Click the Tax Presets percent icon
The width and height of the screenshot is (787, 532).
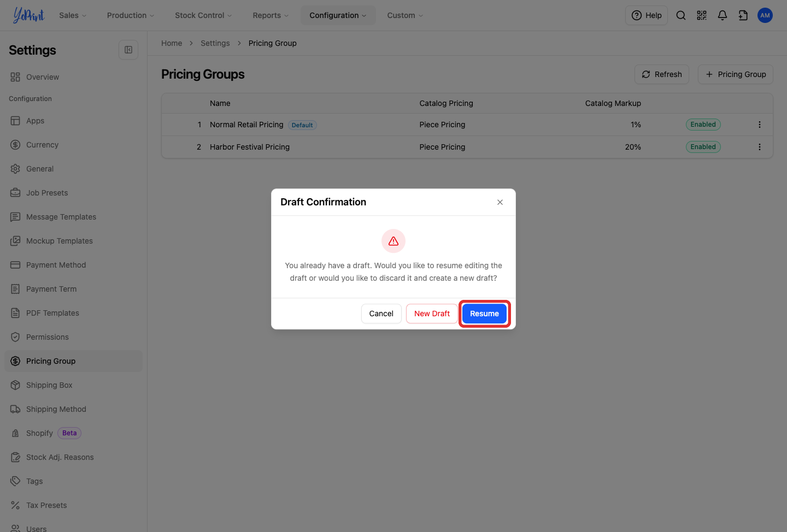coord(15,505)
